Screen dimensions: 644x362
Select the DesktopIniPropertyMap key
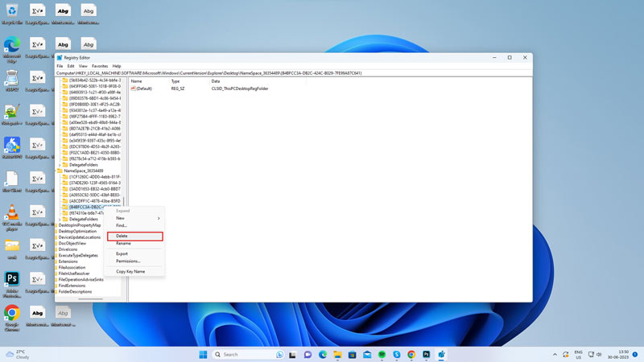pyautogui.click(x=79, y=225)
